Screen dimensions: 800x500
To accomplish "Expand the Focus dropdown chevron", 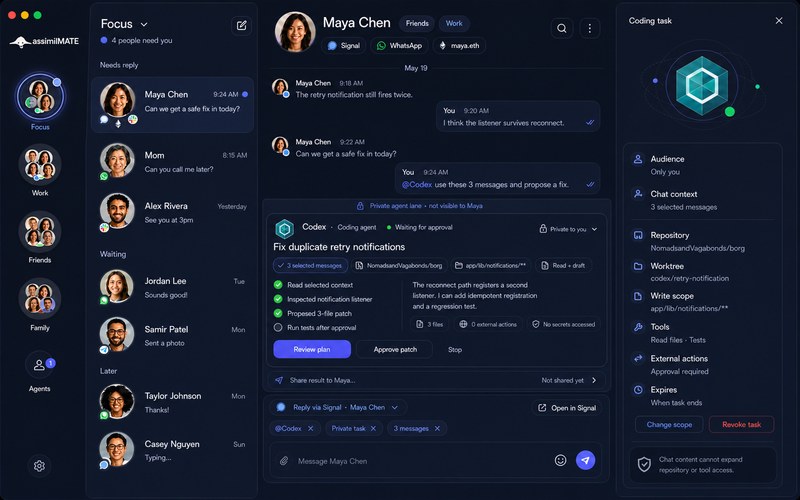I will [144, 24].
